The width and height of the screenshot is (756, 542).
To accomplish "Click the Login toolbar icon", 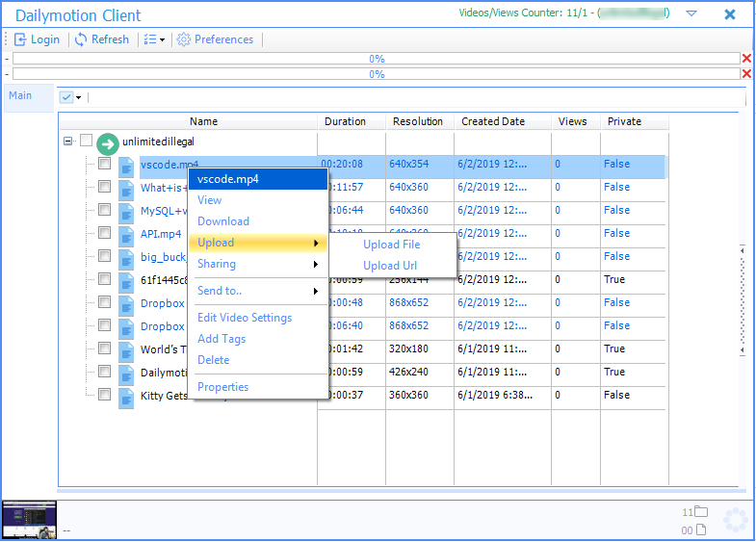I will point(20,39).
